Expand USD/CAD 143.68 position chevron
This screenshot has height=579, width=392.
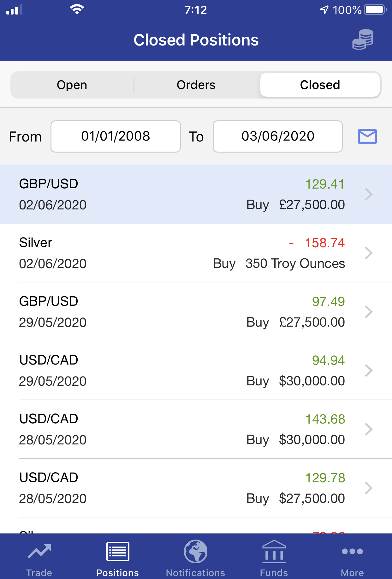pyautogui.click(x=368, y=429)
